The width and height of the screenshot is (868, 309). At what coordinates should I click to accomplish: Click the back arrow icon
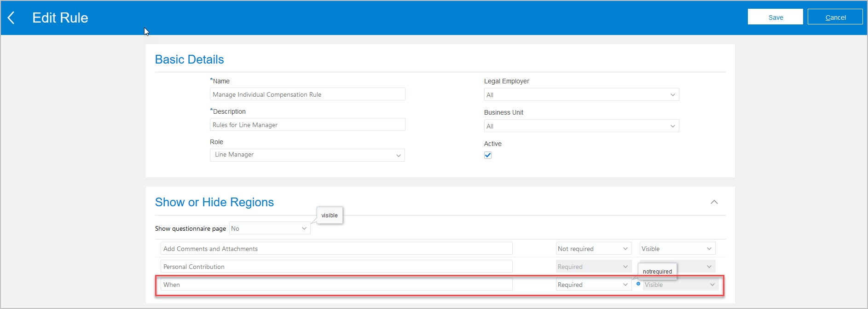pos(12,18)
